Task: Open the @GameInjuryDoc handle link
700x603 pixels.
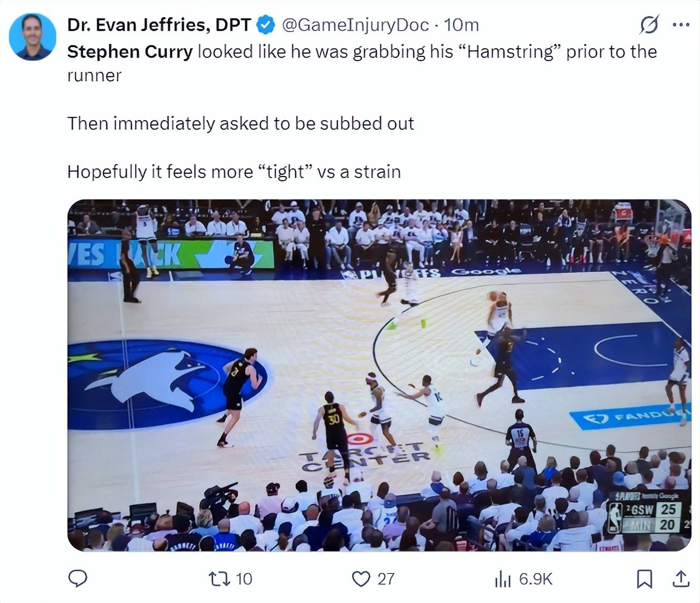Action: 355,25
